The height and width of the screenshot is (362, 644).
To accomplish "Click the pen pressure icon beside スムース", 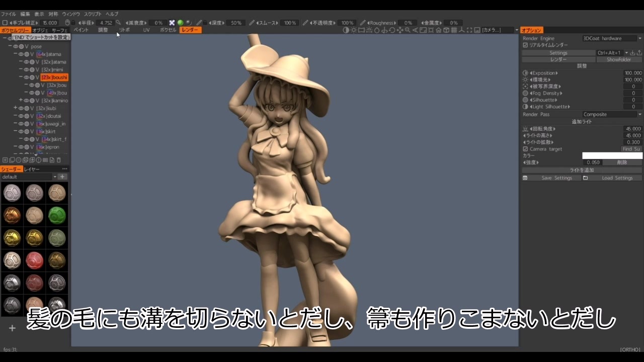I will tap(252, 23).
